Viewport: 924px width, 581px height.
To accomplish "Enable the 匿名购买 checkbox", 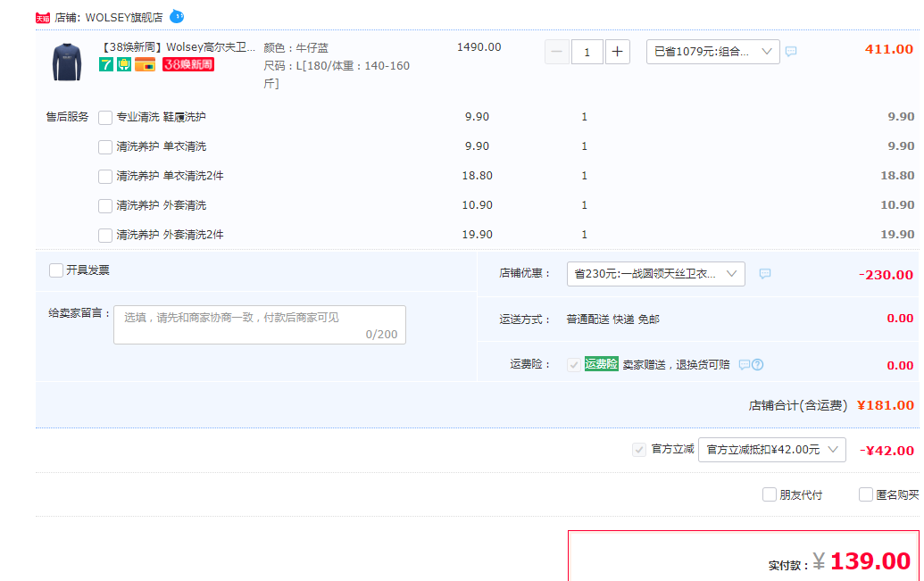I will coord(866,494).
